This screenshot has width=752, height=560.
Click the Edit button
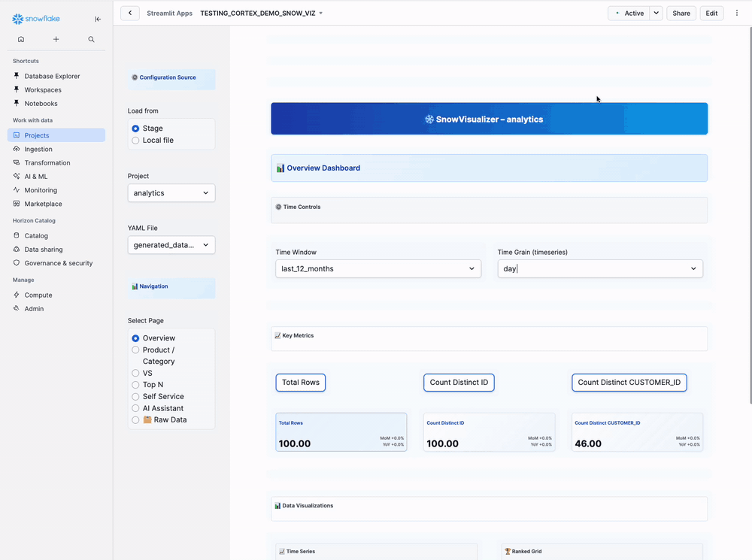click(711, 13)
